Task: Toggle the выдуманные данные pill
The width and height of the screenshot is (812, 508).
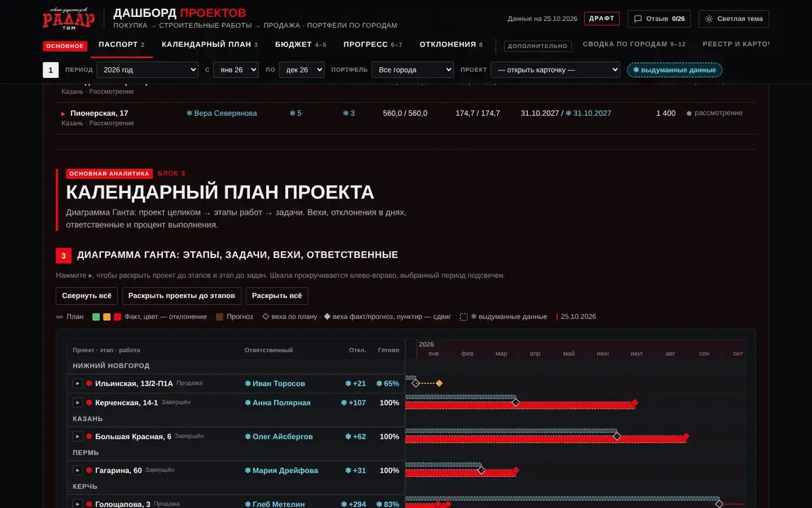Action: point(675,70)
